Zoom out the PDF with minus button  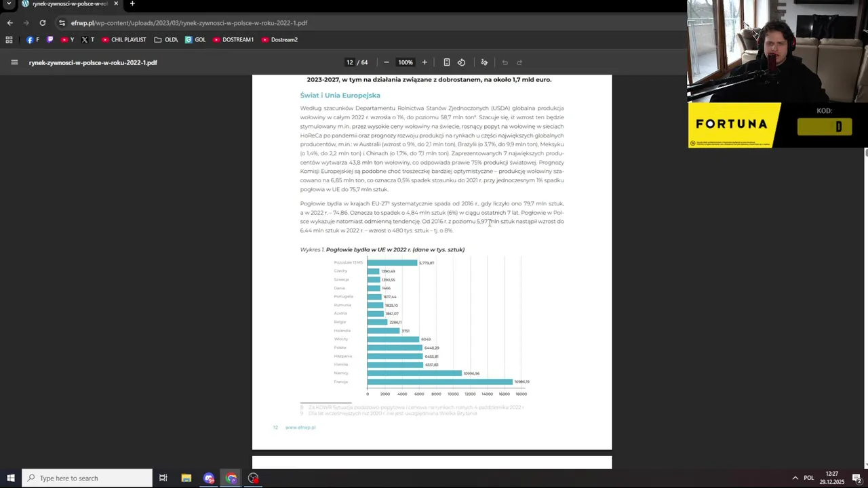pyautogui.click(x=387, y=62)
